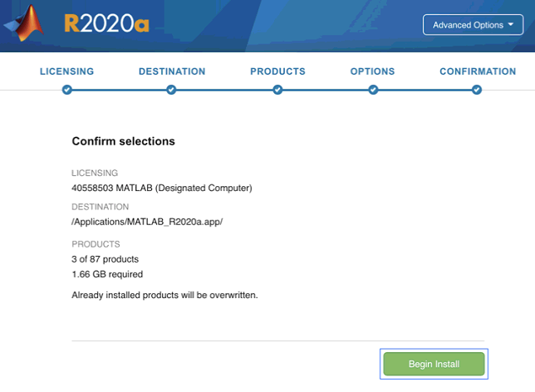Click the Confirmation step checkmark circle

[477, 90]
